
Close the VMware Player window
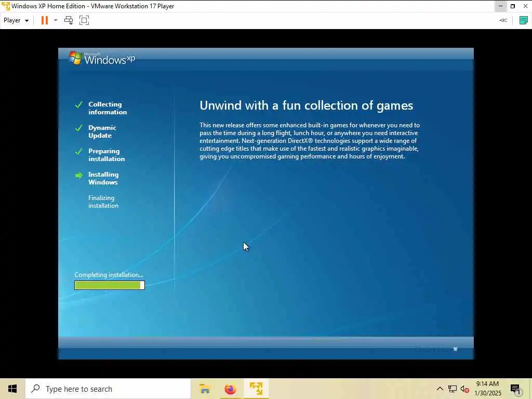525,6
